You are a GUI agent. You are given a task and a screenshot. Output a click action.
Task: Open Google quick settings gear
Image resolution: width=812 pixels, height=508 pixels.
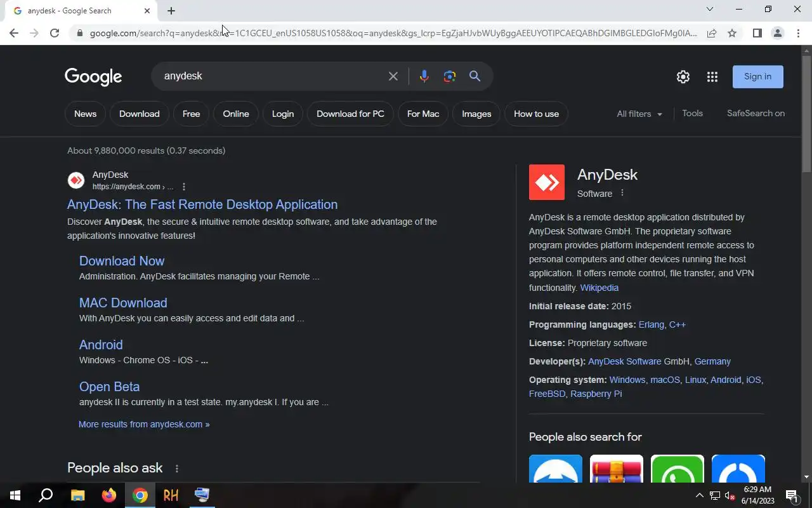[x=683, y=77]
